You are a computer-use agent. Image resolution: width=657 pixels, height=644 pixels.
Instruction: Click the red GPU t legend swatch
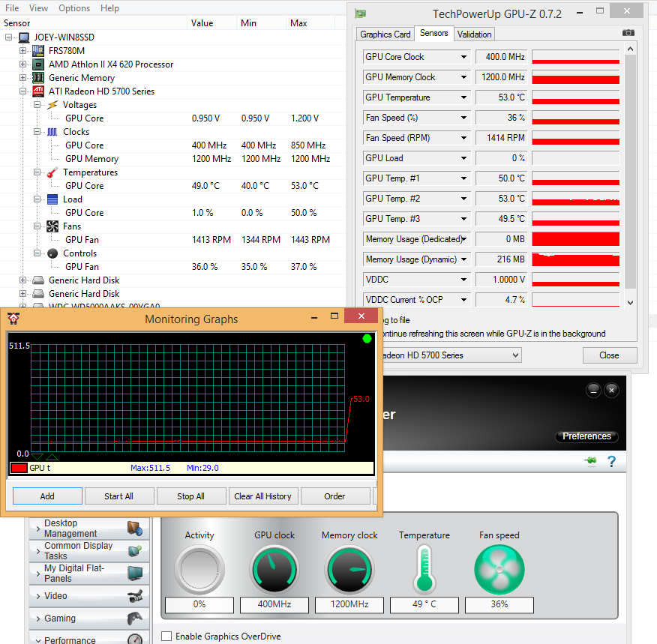[x=19, y=468]
